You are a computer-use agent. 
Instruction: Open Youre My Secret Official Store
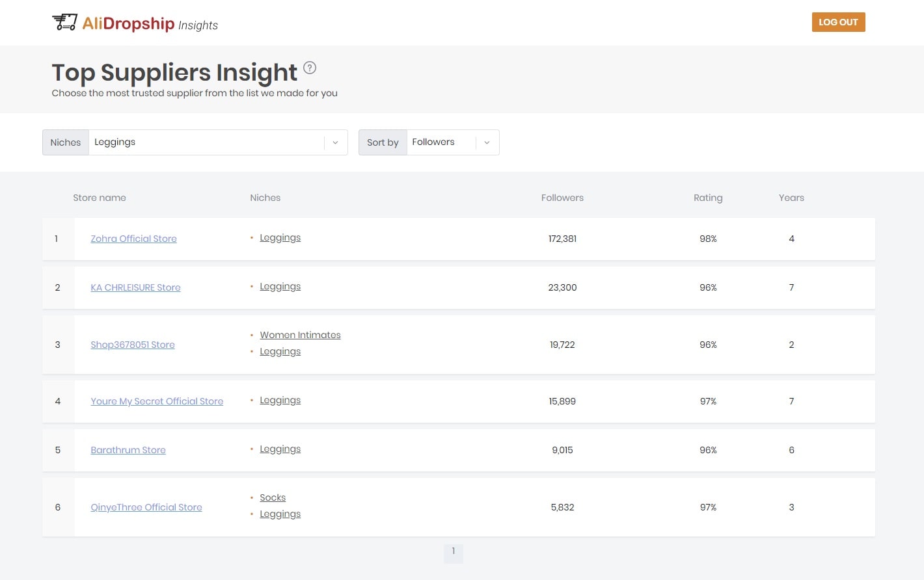[x=157, y=401]
